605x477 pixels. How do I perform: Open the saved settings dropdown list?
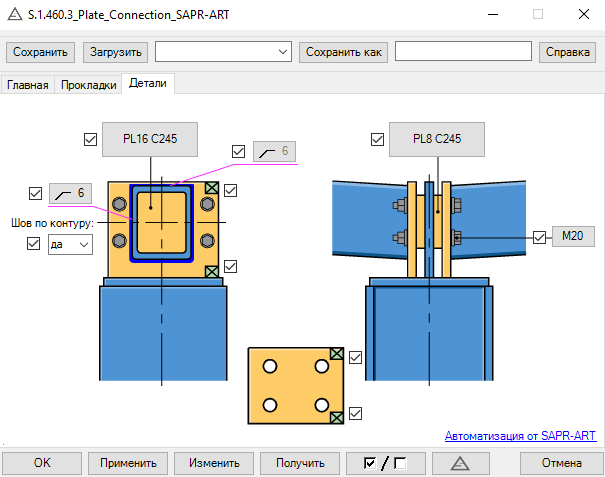223,52
